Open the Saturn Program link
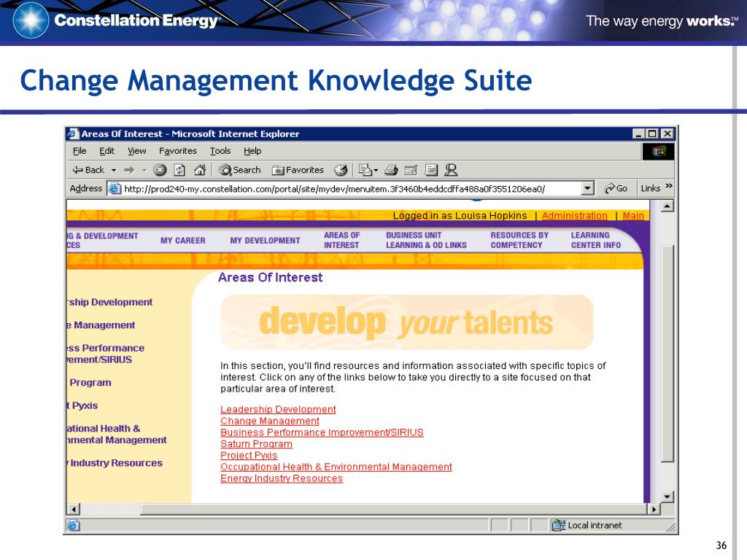The height and width of the screenshot is (560, 747). [x=256, y=444]
